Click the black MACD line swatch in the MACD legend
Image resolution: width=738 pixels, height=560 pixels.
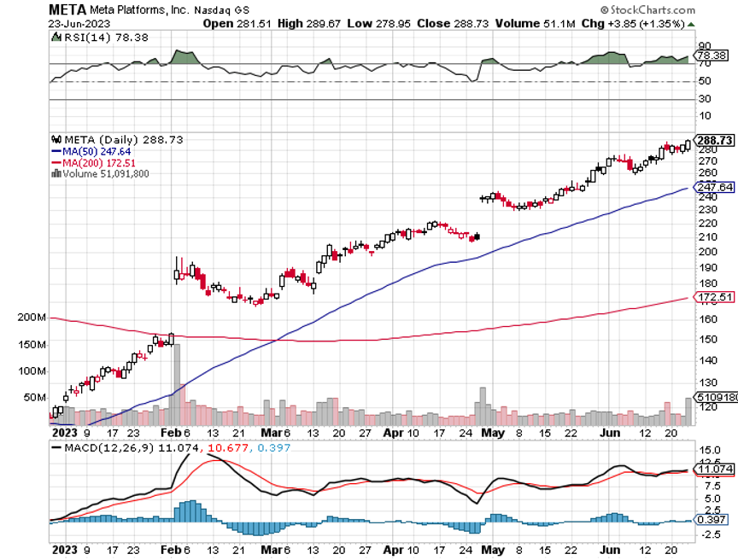pos(56,447)
